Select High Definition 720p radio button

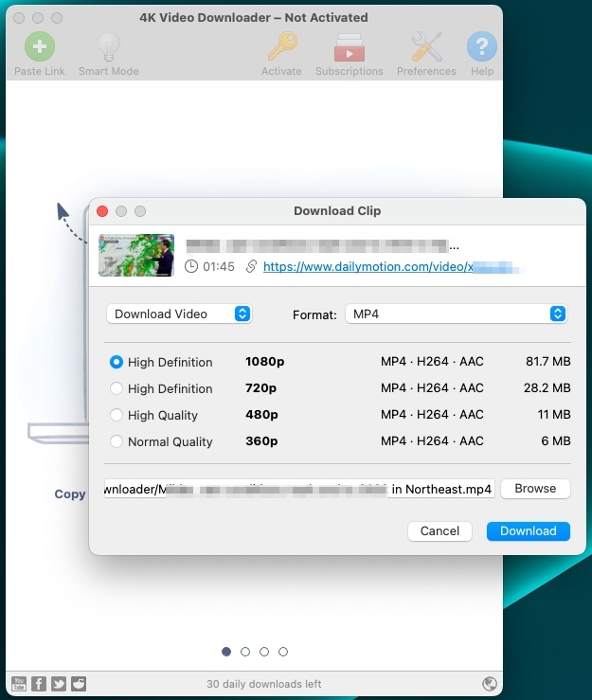click(117, 388)
